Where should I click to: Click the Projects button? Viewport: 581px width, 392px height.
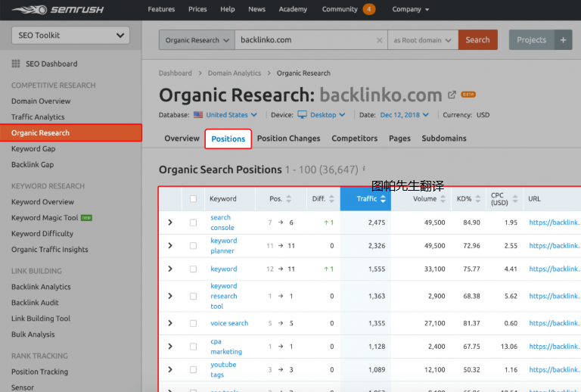pos(531,40)
